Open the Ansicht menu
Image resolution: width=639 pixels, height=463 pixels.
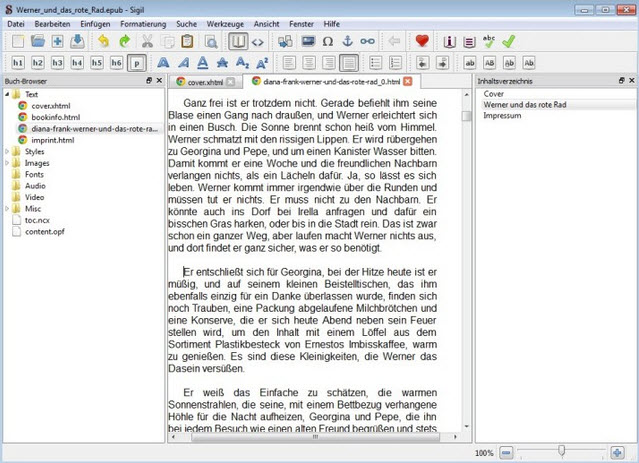point(267,24)
